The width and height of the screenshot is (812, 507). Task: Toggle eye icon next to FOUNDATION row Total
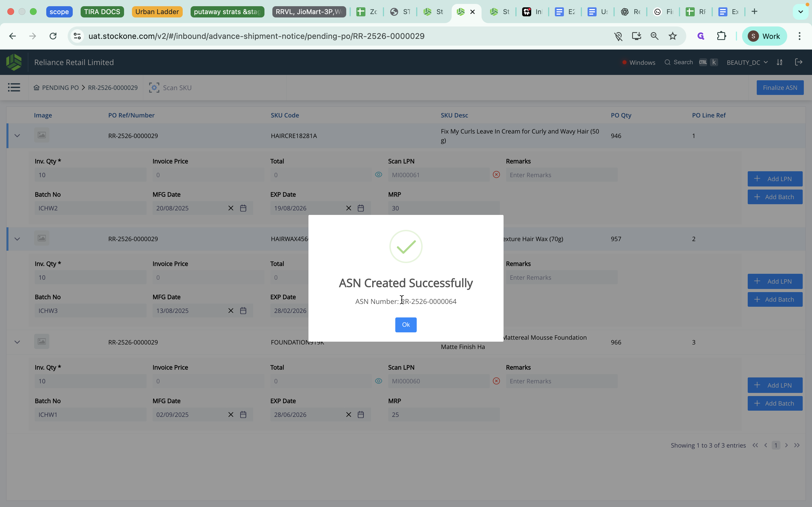coord(378,381)
